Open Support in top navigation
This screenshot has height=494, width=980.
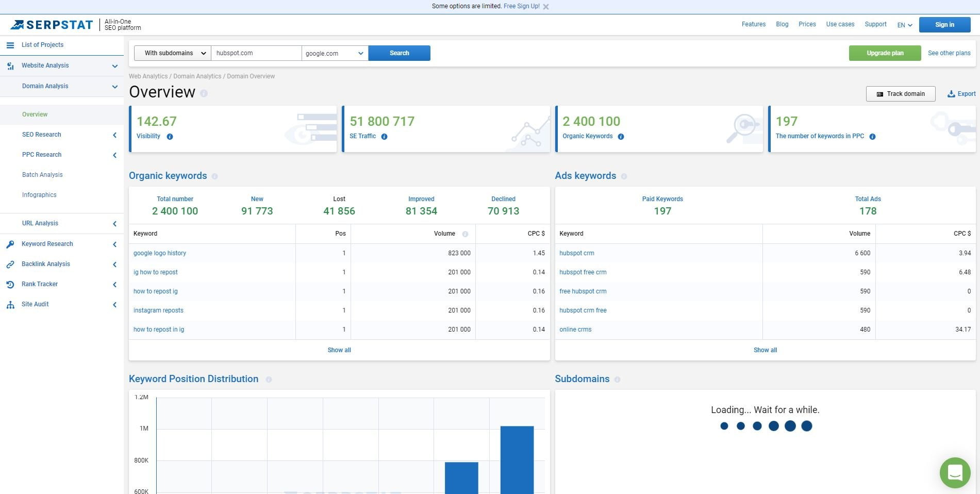[875, 24]
